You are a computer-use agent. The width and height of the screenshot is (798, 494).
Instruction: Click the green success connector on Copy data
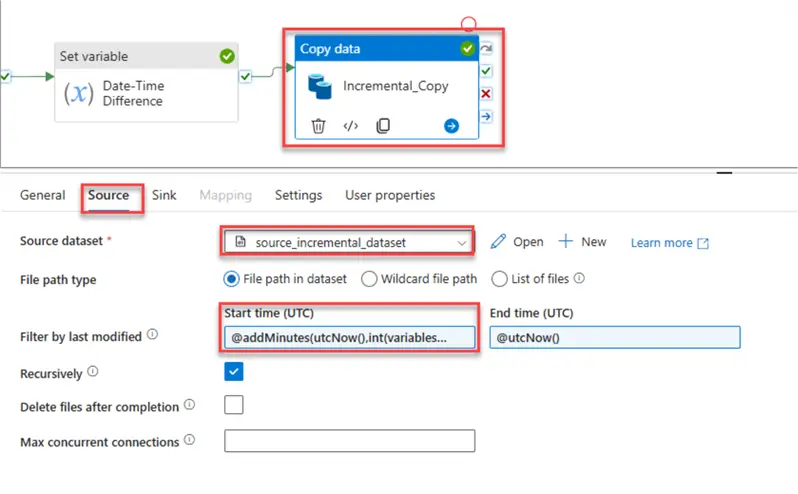pyautogui.click(x=486, y=72)
